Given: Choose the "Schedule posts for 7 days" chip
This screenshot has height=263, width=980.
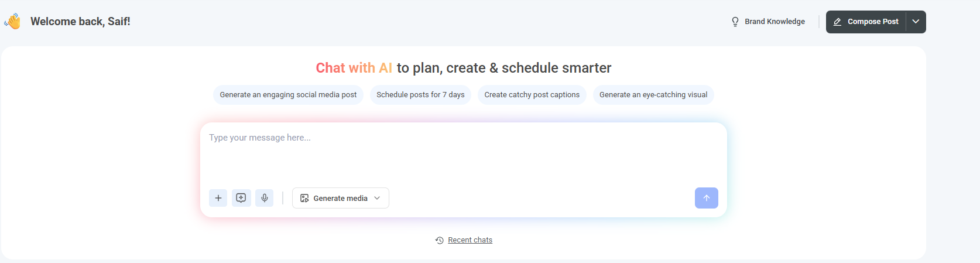Looking at the screenshot, I should pyautogui.click(x=420, y=95).
